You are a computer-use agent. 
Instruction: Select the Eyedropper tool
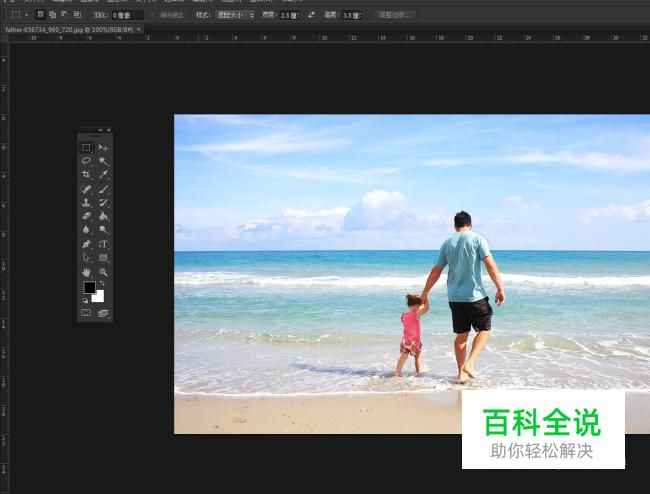[x=103, y=175]
